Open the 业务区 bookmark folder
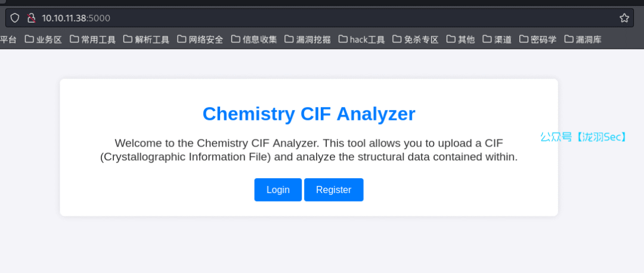This screenshot has height=273, width=644. click(x=43, y=39)
